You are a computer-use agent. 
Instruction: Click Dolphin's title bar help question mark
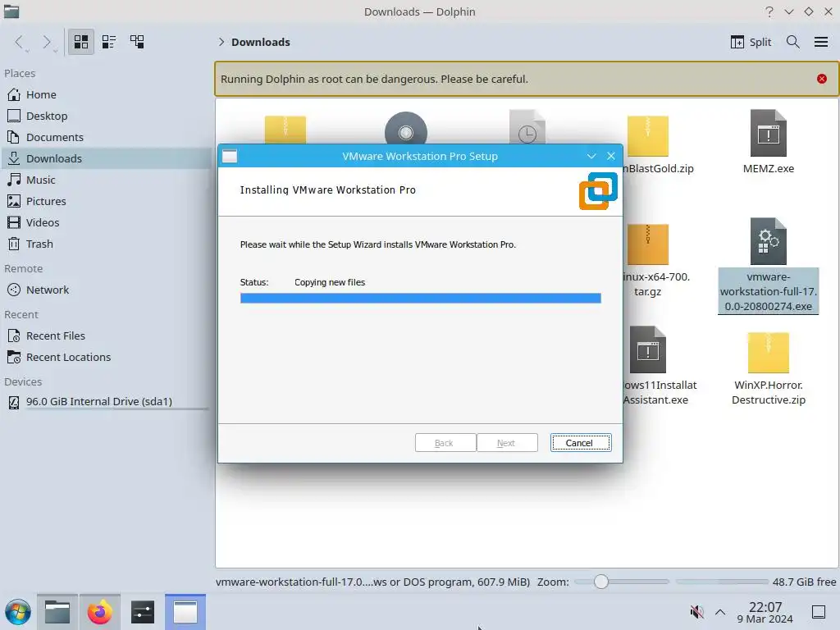pos(769,11)
